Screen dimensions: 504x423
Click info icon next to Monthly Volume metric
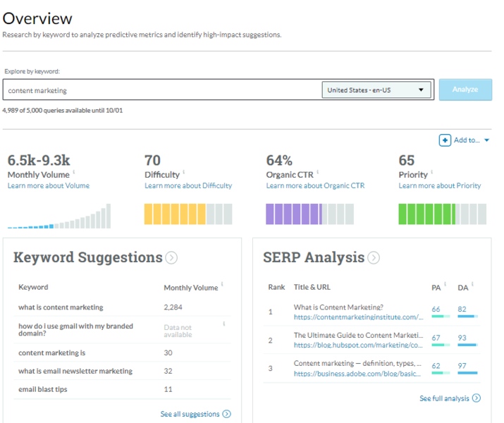click(74, 171)
